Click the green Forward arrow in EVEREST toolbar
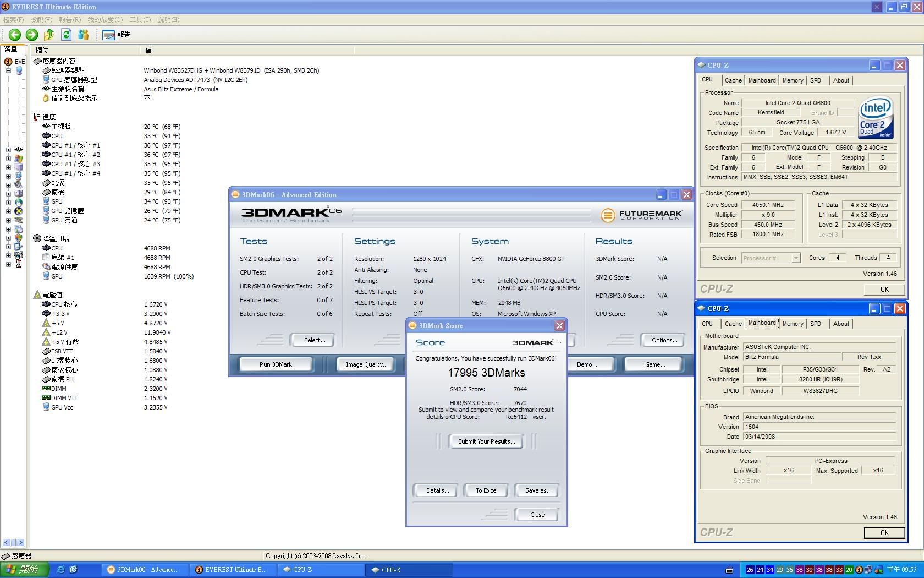 click(x=32, y=35)
